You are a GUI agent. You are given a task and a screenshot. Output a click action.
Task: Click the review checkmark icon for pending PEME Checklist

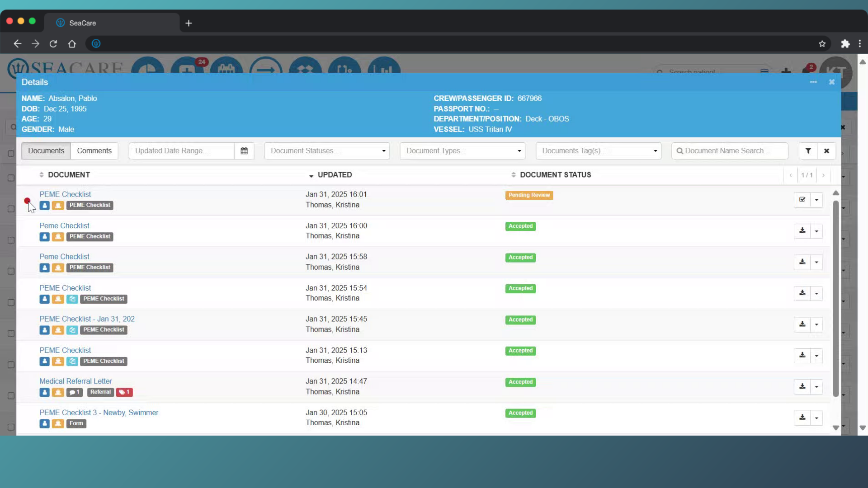coord(802,200)
